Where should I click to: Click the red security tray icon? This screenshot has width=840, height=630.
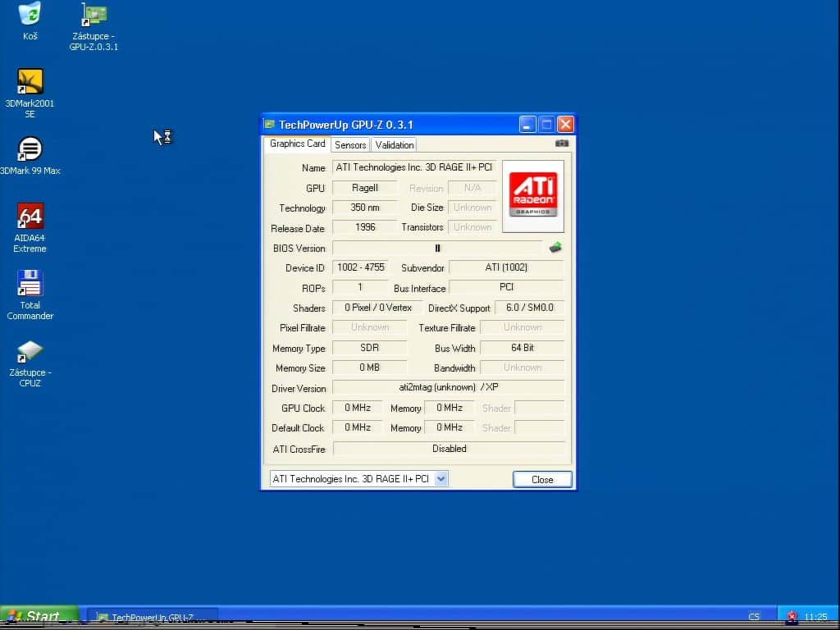tap(792, 617)
